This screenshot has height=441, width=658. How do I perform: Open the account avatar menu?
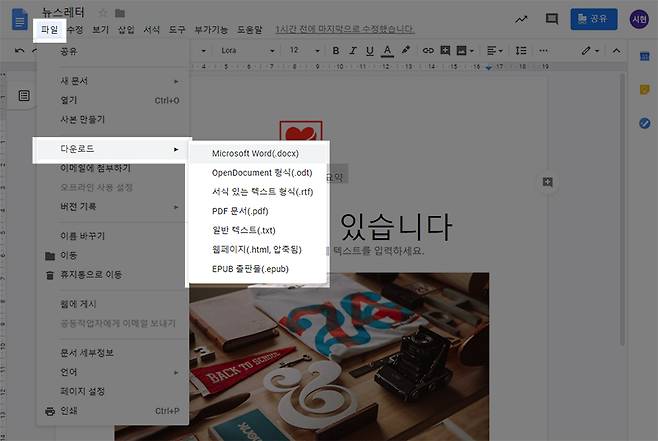[639, 19]
